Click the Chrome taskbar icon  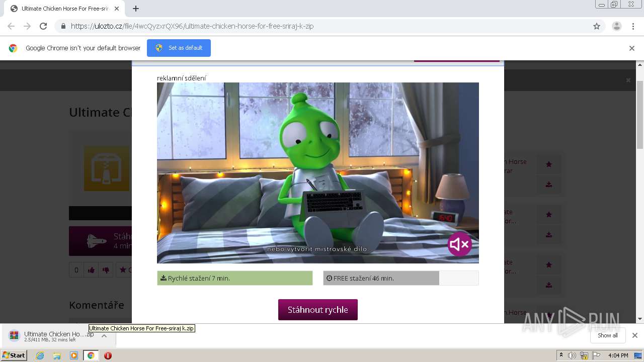tap(91, 355)
